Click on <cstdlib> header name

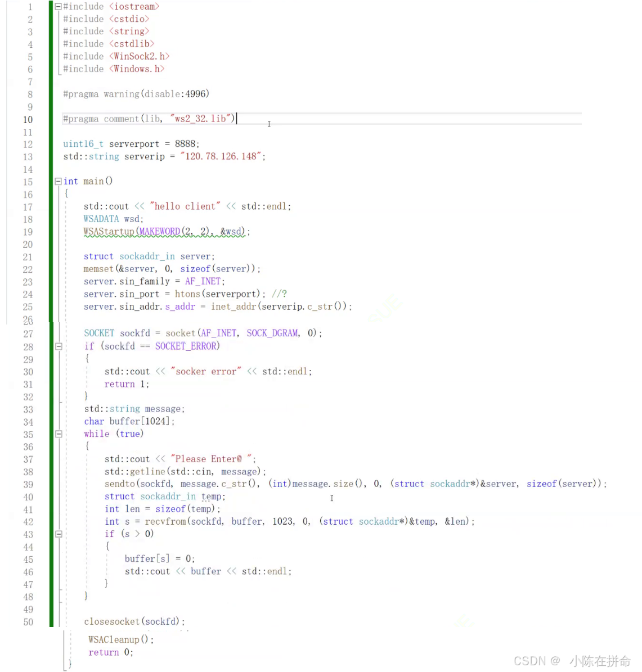132,44
